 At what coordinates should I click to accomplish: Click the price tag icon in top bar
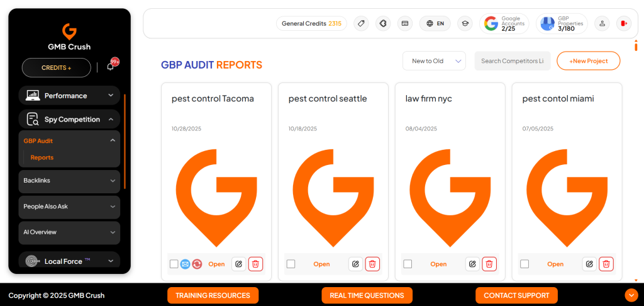click(x=361, y=23)
